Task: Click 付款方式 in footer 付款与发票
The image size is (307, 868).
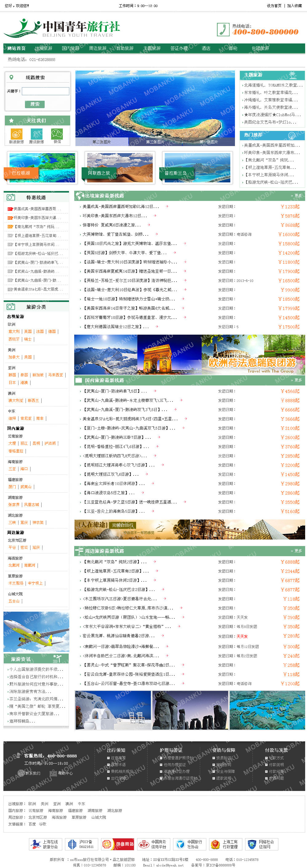Action: pyautogui.click(x=277, y=758)
